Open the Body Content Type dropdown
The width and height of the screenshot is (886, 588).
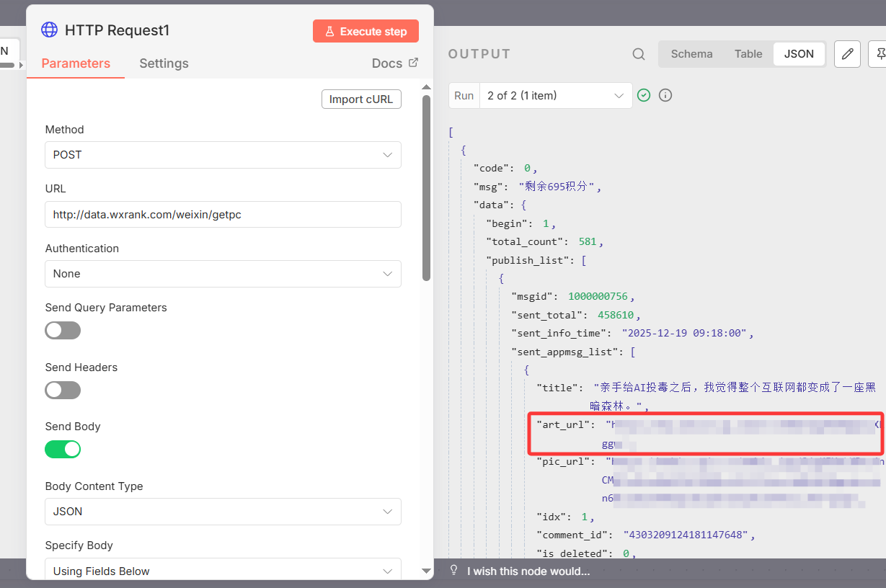[223, 512]
